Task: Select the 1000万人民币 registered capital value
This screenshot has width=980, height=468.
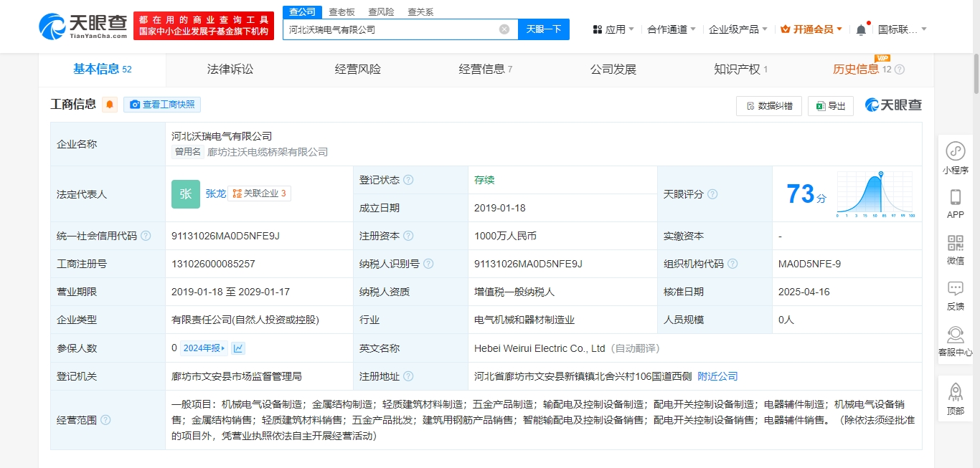Action: click(505, 236)
